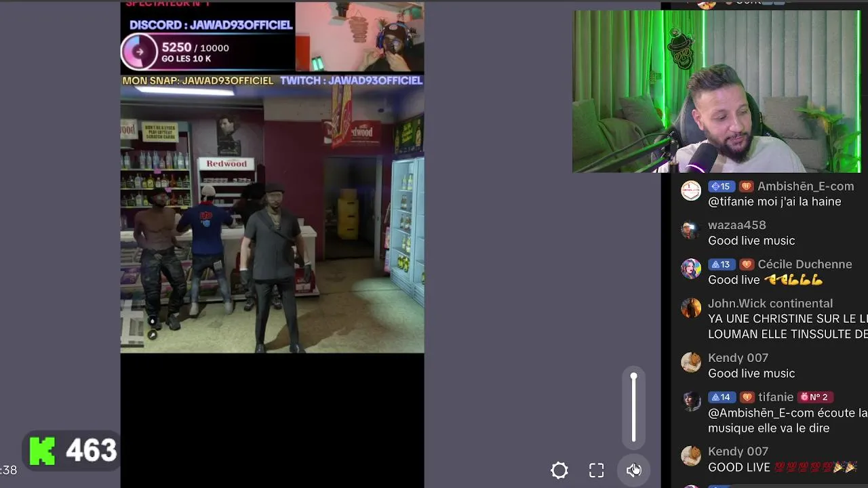
Task: Click the 'N° 2' rank badge after tifanie
Action: [814, 397]
